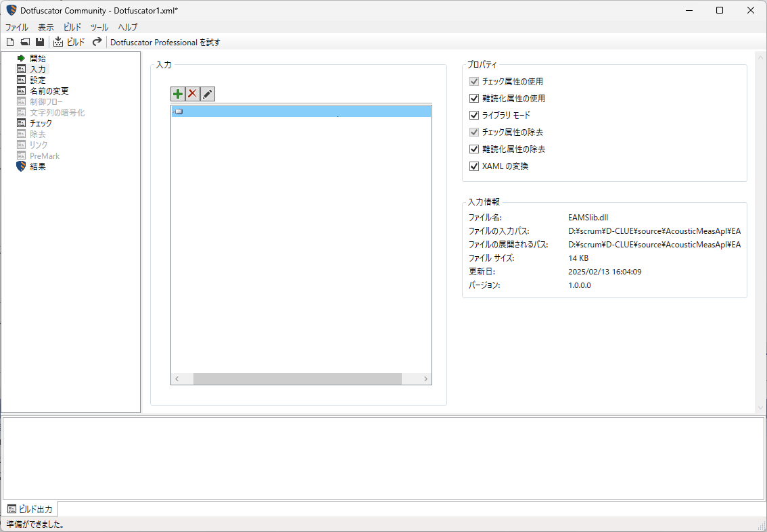This screenshot has height=532, width=767.
Task: Click the ファイル名: label
Action: coord(485,217)
